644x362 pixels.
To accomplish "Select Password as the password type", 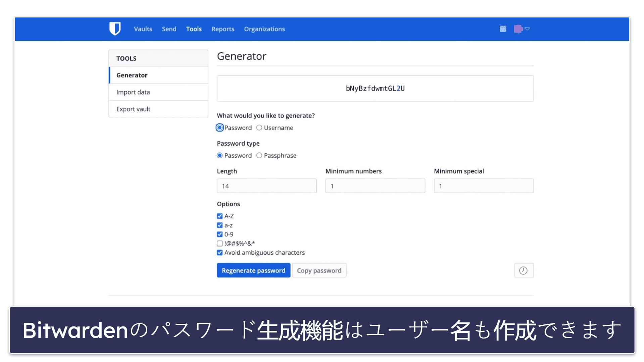I will coord(220,156).
